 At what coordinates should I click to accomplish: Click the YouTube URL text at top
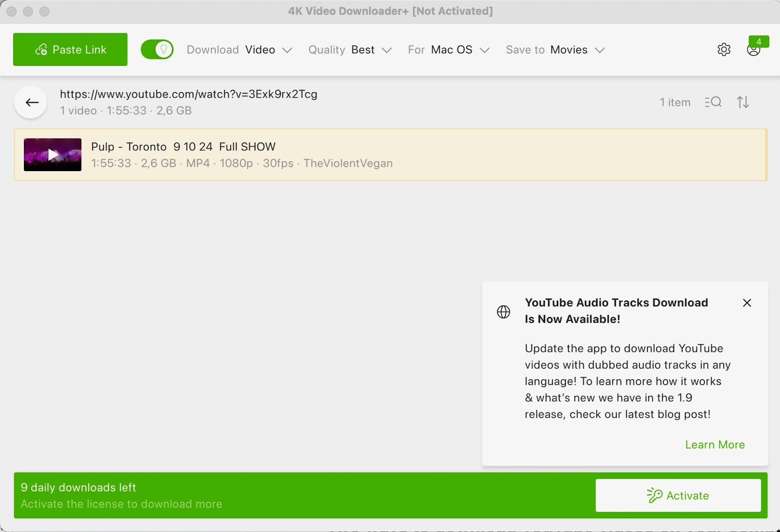189,94
